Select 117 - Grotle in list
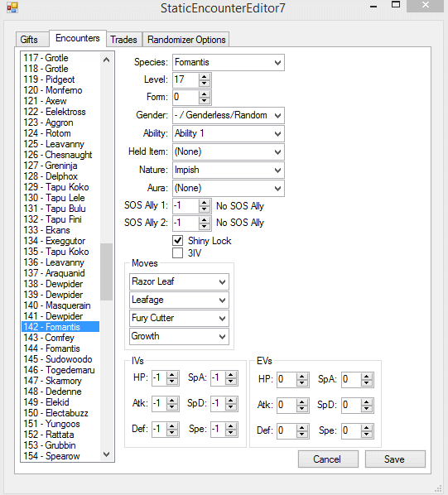448x495 pixels. click(x=60, y=58)
